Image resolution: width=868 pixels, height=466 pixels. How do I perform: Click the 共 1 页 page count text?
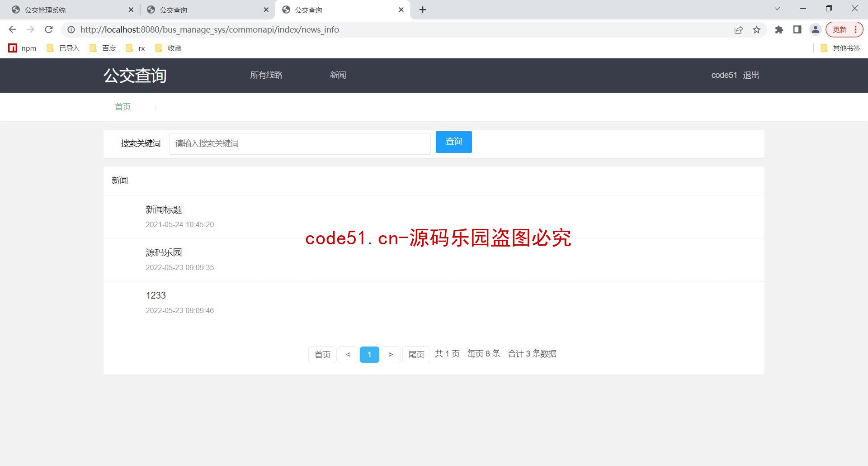click(447, 354)
